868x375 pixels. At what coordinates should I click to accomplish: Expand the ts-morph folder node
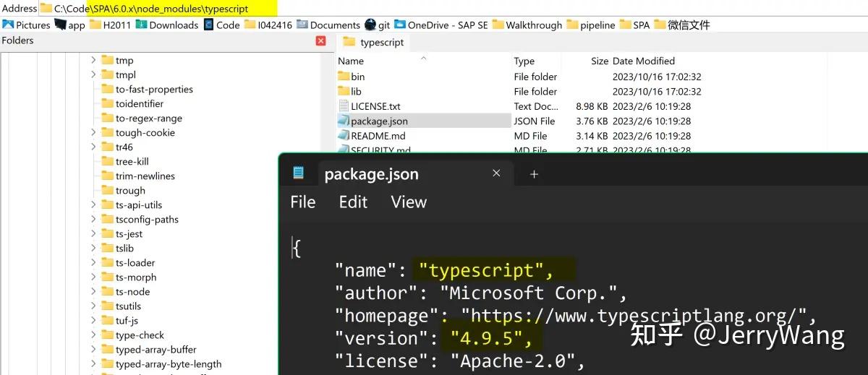[93, 277]
